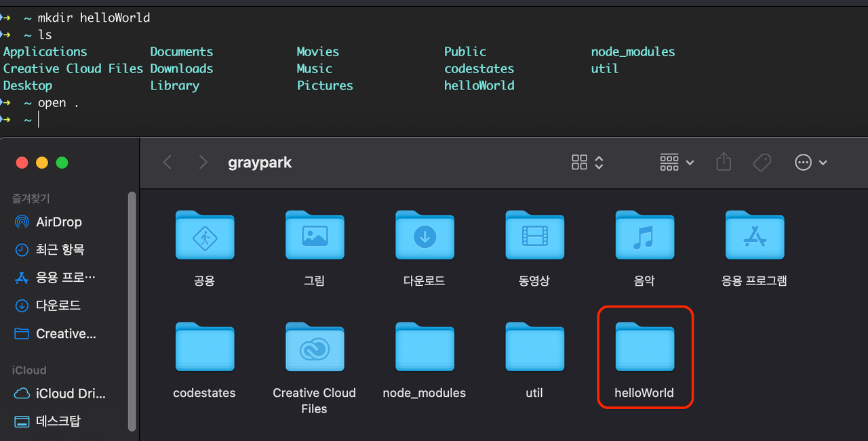The image size is (868, 441).
Task: Click the Share toolbar icon
Action: pyautogui.click(x=724, y=162)
